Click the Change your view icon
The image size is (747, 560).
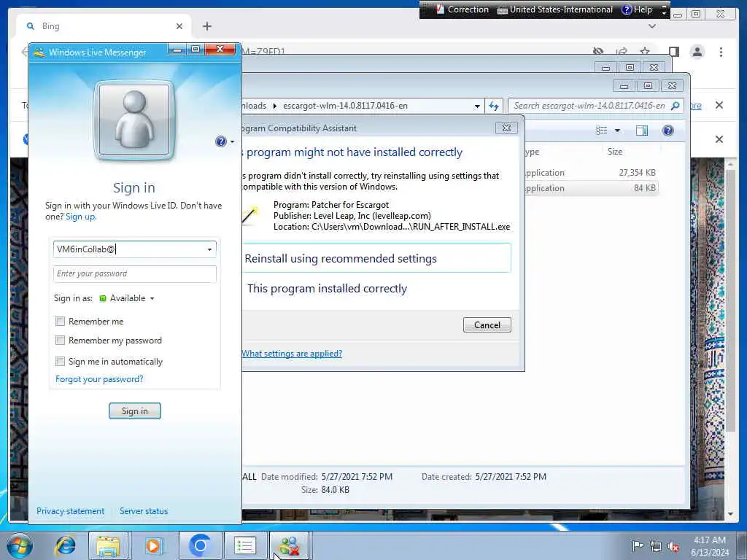pos(602,131)
